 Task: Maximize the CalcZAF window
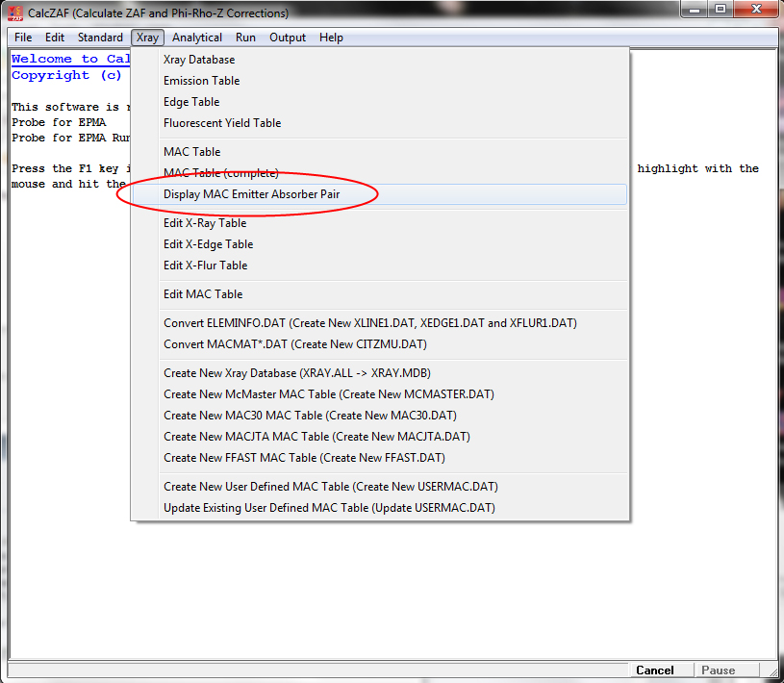[x=719, y=10]
